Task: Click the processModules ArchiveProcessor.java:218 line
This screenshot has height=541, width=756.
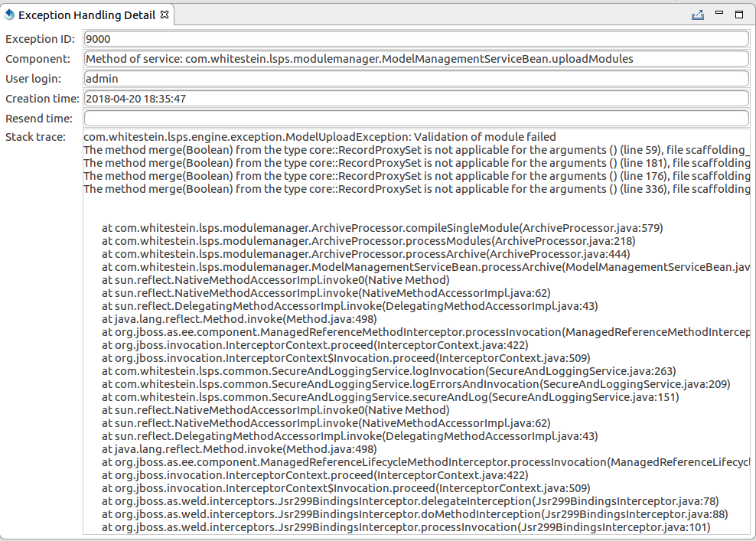Action: [x=368, y=241]
